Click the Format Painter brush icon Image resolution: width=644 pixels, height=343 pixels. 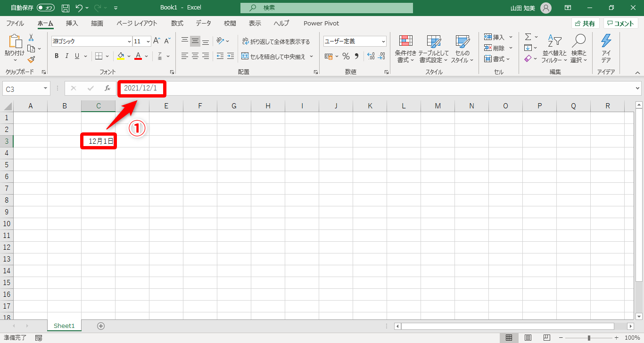(31, 59)
